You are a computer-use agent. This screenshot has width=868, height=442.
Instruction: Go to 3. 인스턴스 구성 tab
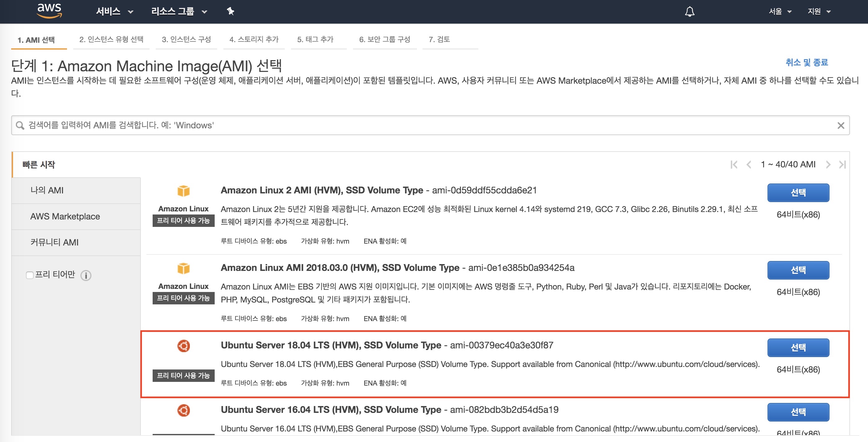pos(186,39)
